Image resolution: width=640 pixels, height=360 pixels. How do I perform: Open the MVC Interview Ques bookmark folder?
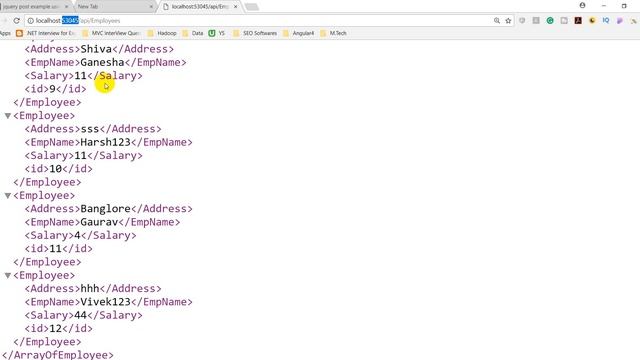(x=111, y=33)
